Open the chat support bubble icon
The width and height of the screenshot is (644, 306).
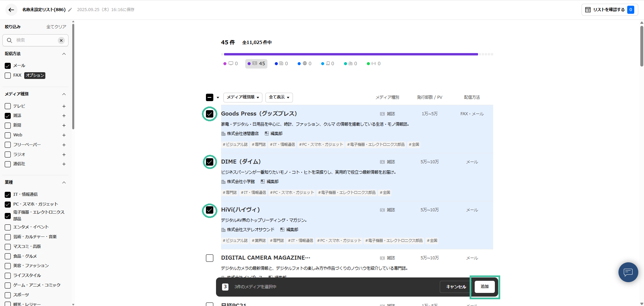(628, 272)
